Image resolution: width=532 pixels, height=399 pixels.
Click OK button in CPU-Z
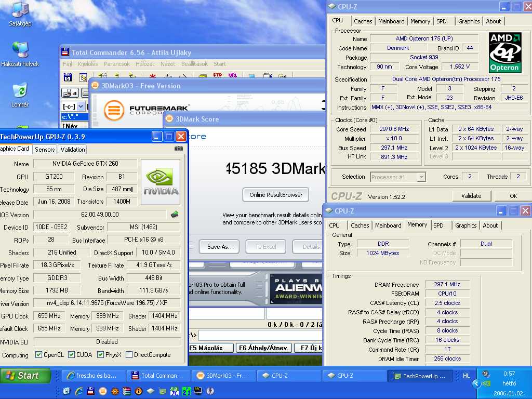[x=513, y=196]
